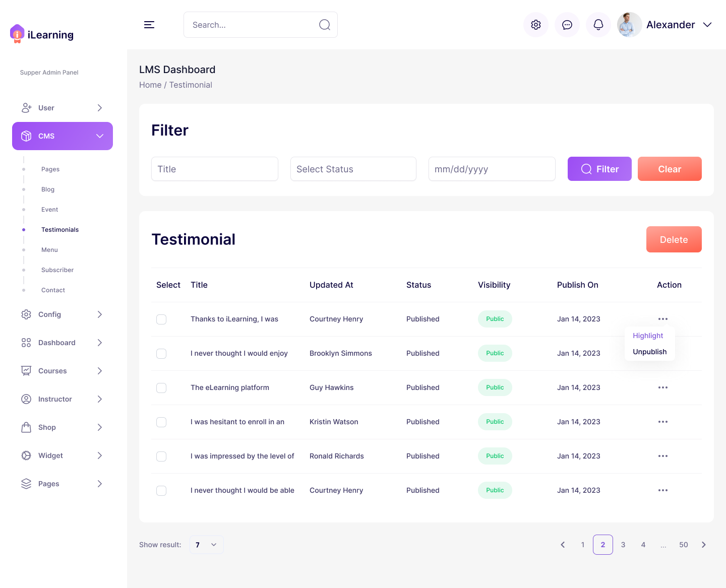
Task: Select the 'I was hesitant to enroll' row checkbox
Action: click(x=161, y=422)
